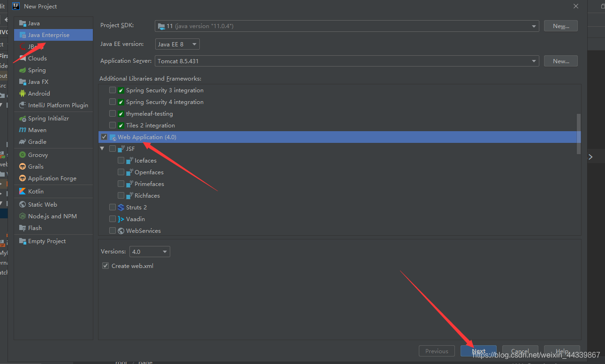The image size is (605, 364).
Task: Click the Struts 2 framework icon
Action: 121,208
